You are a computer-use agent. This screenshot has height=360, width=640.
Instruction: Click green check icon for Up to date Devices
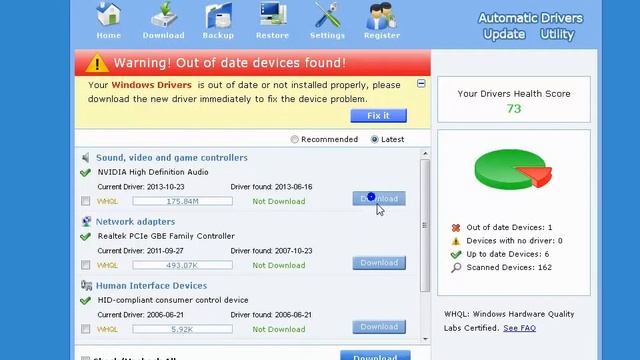coord(456,255)
